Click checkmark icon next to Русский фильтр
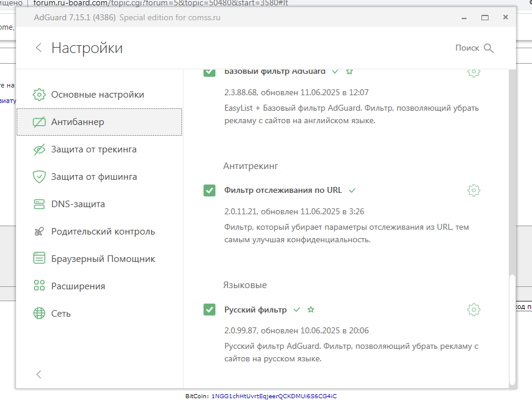 (297, 310)
